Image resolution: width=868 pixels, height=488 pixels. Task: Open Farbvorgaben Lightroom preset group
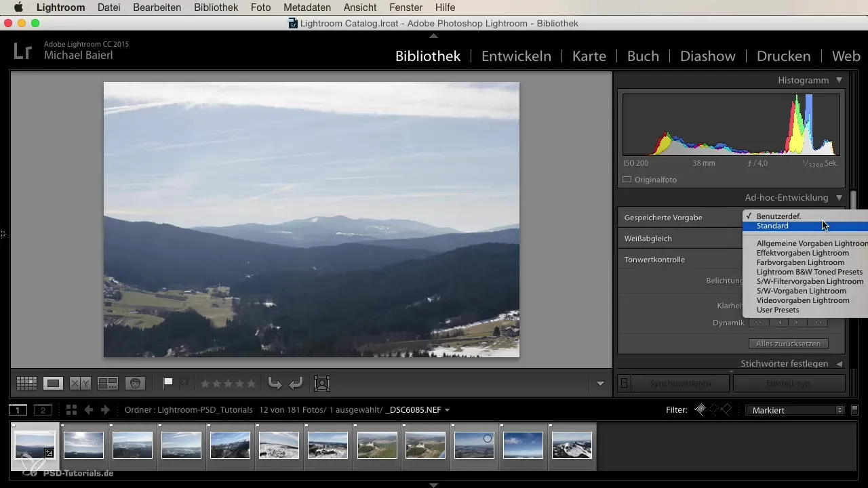(806, 262)
